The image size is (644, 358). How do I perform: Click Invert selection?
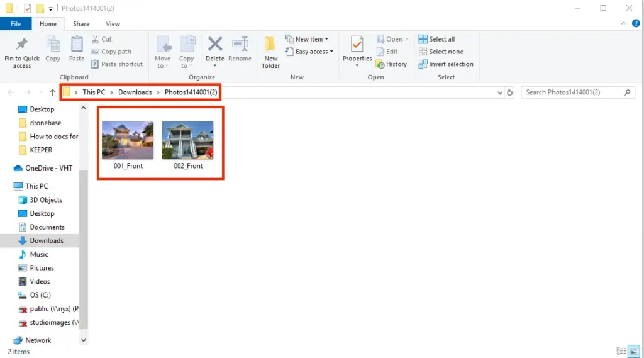point(446,64)
